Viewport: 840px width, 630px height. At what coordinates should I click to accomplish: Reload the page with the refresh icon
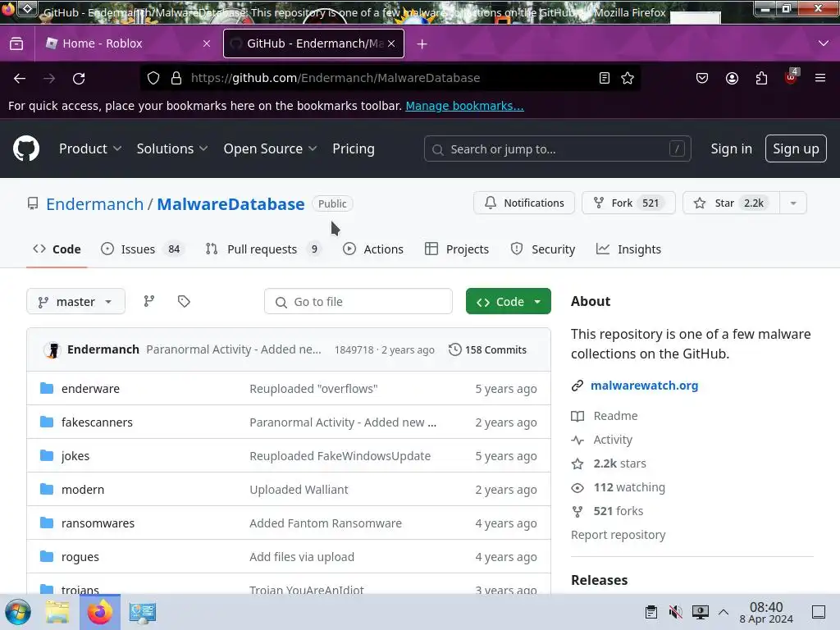click(79, 78)
